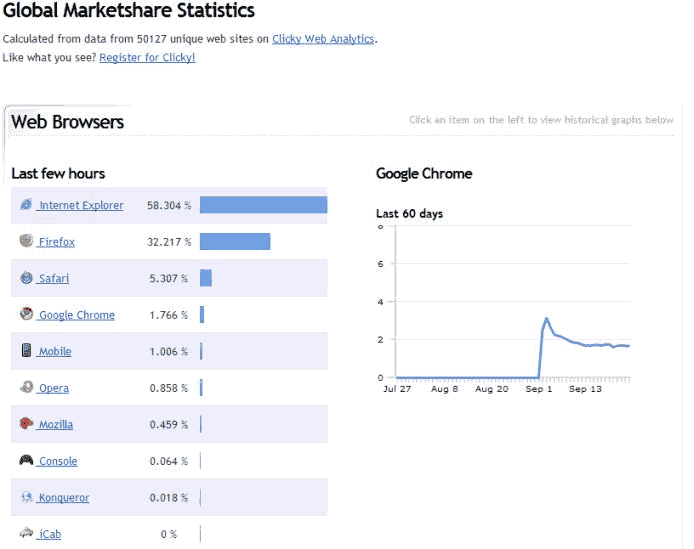Click the 0.858 % value

click(169, 388)
